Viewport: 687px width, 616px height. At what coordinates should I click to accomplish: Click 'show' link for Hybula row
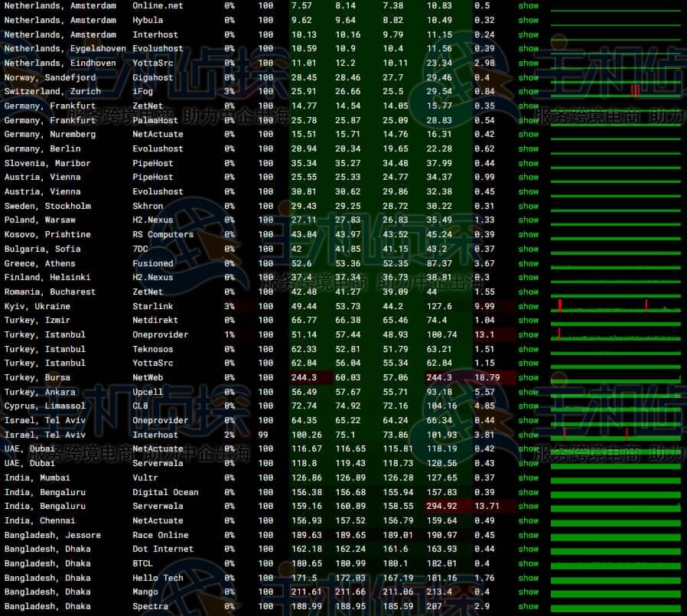529,20
